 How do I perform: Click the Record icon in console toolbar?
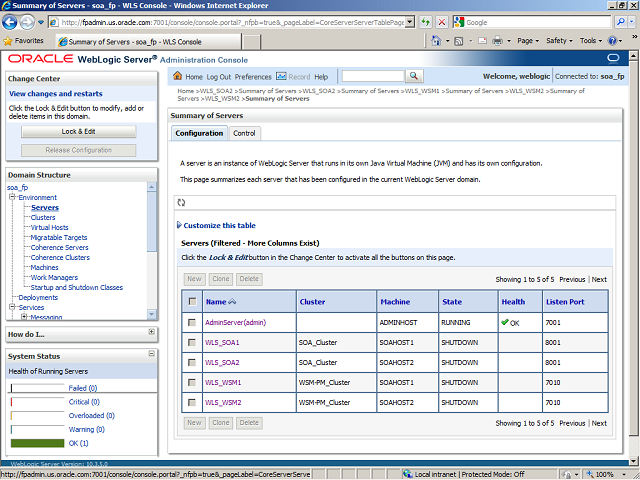pos(282,76)
